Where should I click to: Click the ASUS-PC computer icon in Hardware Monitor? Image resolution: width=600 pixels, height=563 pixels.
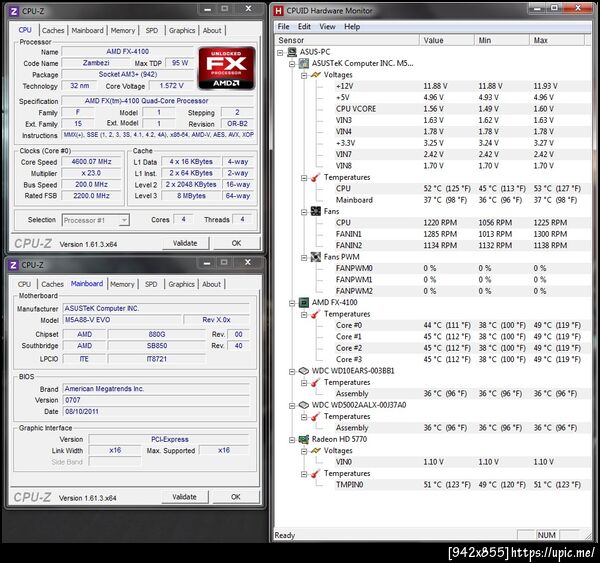click(292, 52)
